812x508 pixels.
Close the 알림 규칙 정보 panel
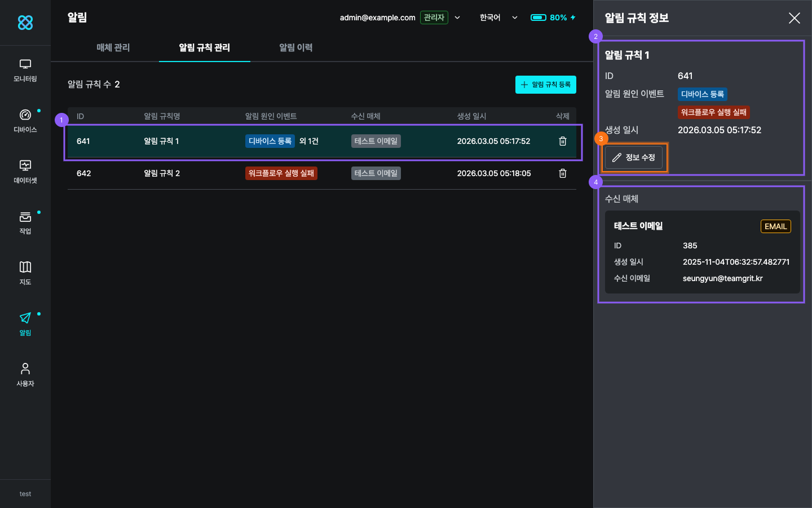coord(794,18)
